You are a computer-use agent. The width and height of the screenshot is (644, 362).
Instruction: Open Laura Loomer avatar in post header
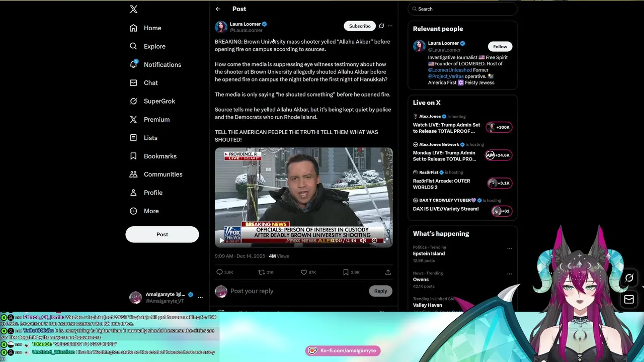click(221, 27)
